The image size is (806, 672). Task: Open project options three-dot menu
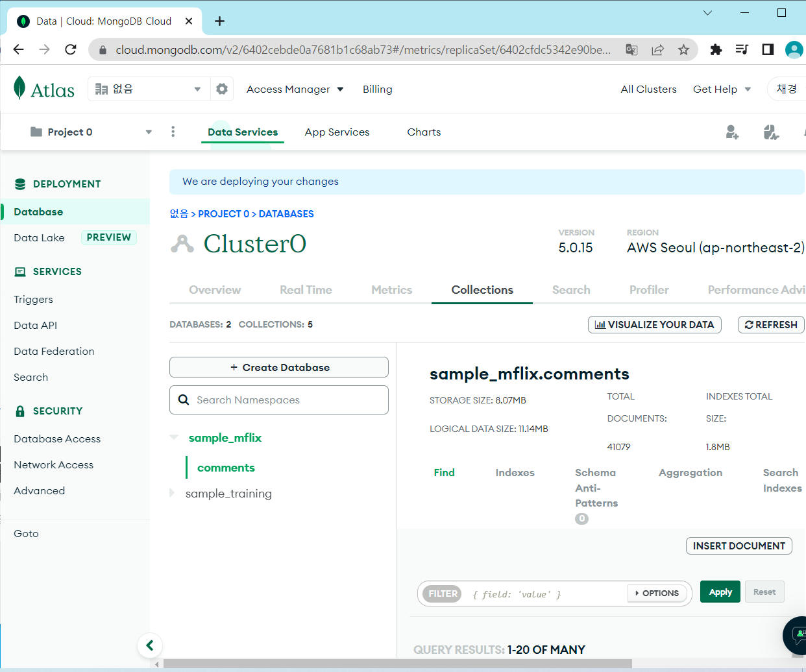click(x=173, y=132)
